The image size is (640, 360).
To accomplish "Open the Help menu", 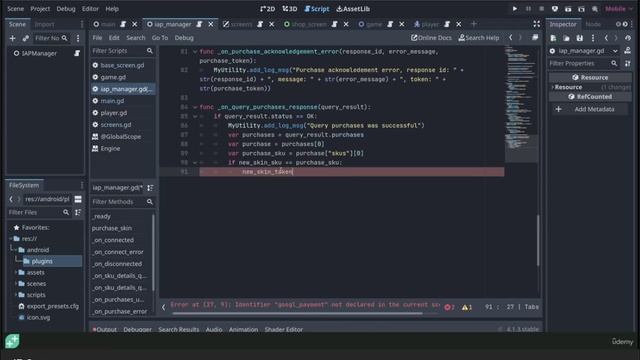I will pos(112,9).
